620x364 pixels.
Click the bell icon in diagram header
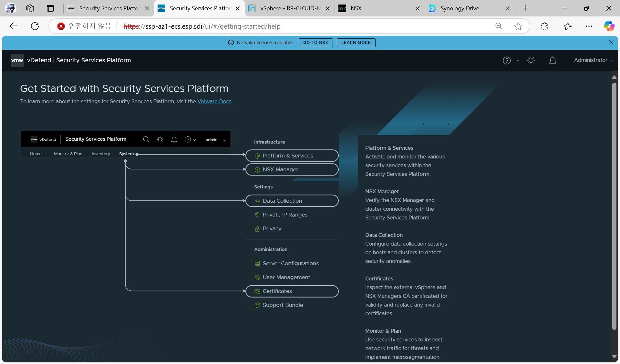(174, 139)
